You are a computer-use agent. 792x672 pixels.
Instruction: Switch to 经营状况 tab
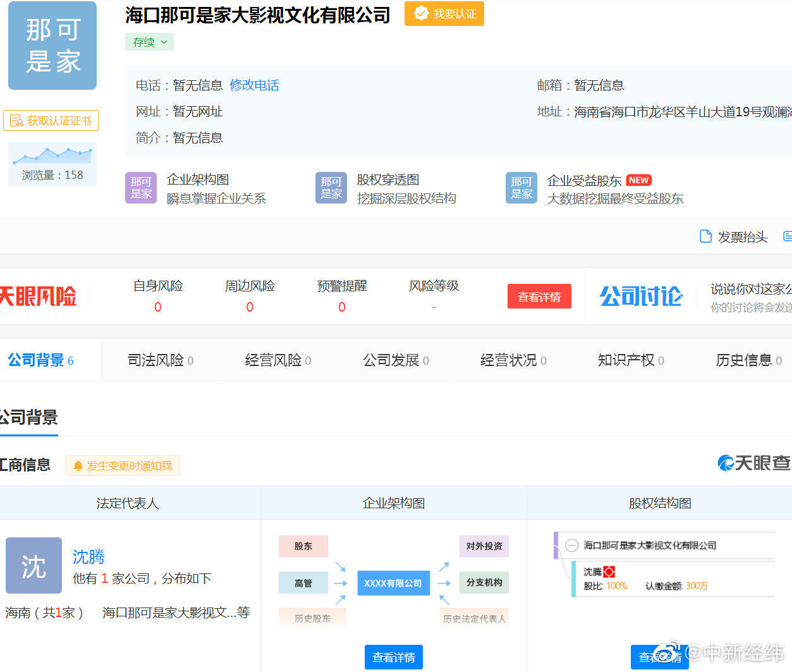pyautogui.click(x=513, y=360)
